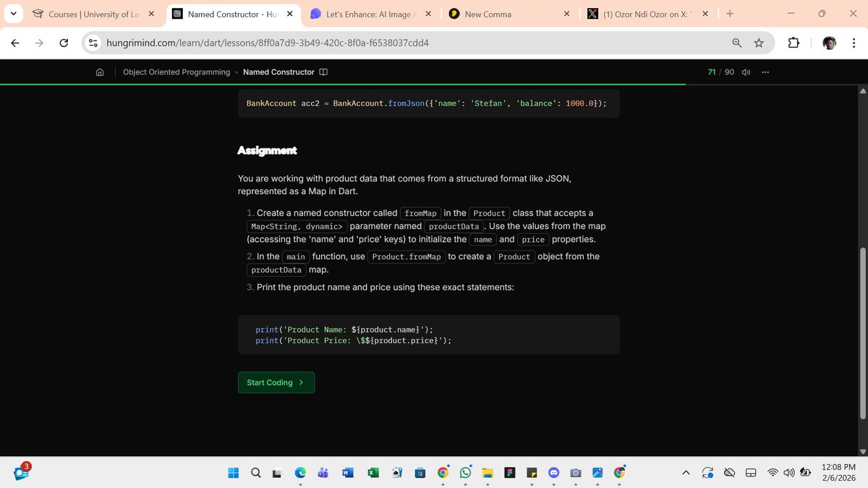Image resolution: width=868 pixels, height=488 pixels.
Task: Click the sync icon in system tray
Action: [x=708, y=473]
